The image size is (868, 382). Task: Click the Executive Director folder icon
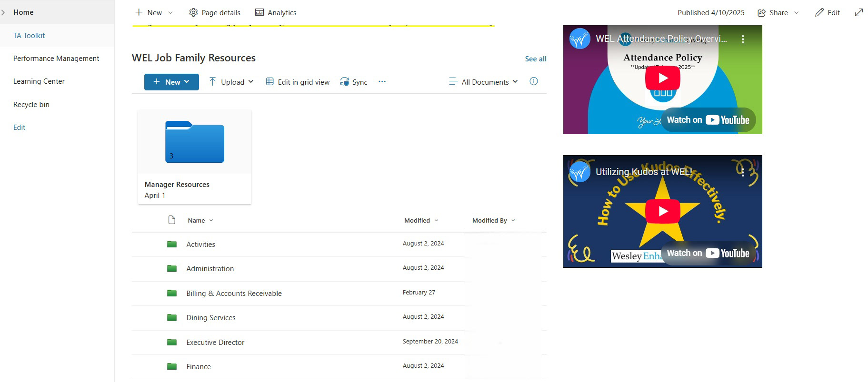pyautogui.click(x=172, y=342)
